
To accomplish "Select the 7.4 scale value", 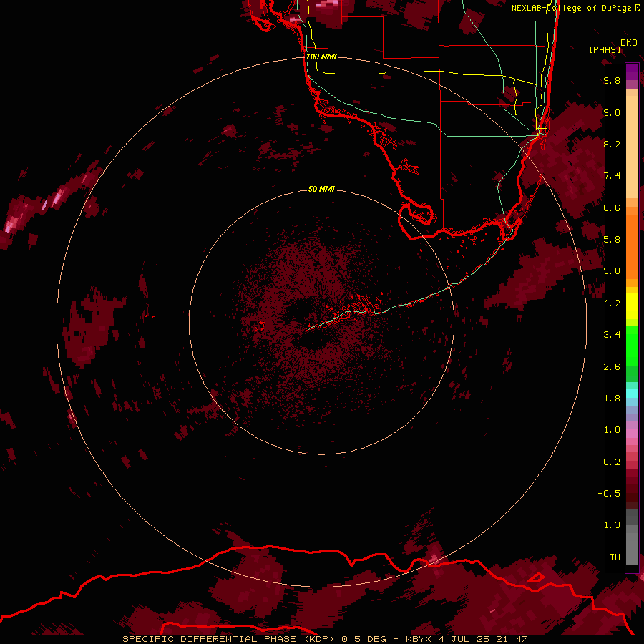I will (x=612, y=176).
